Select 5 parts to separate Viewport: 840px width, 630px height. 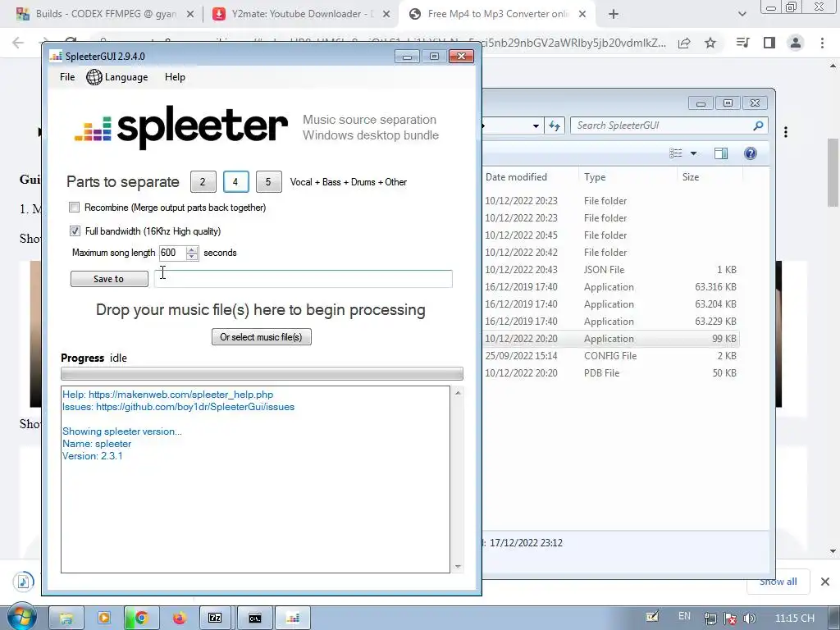pos(268,181)
